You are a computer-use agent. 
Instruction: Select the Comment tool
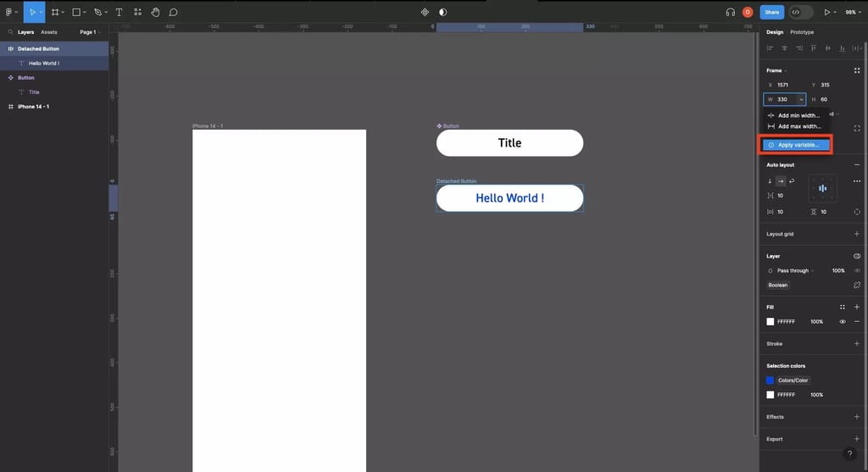click(173, 12)
